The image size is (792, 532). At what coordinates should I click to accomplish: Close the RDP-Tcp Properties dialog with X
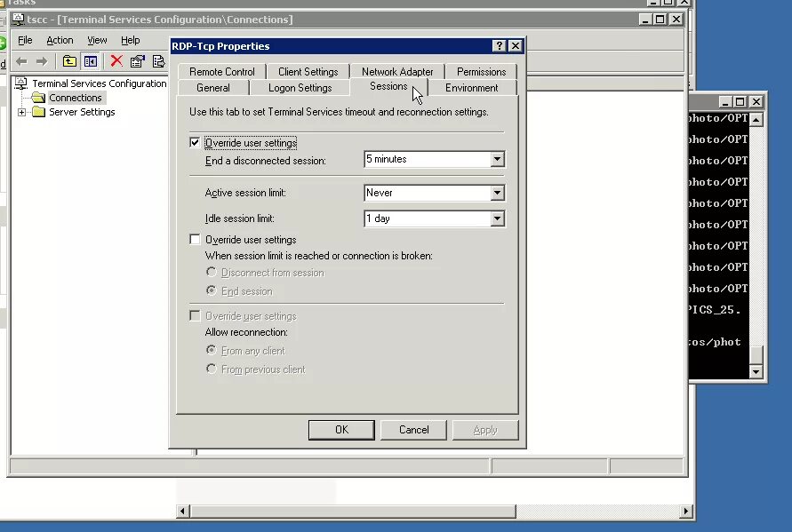(516, 46)
